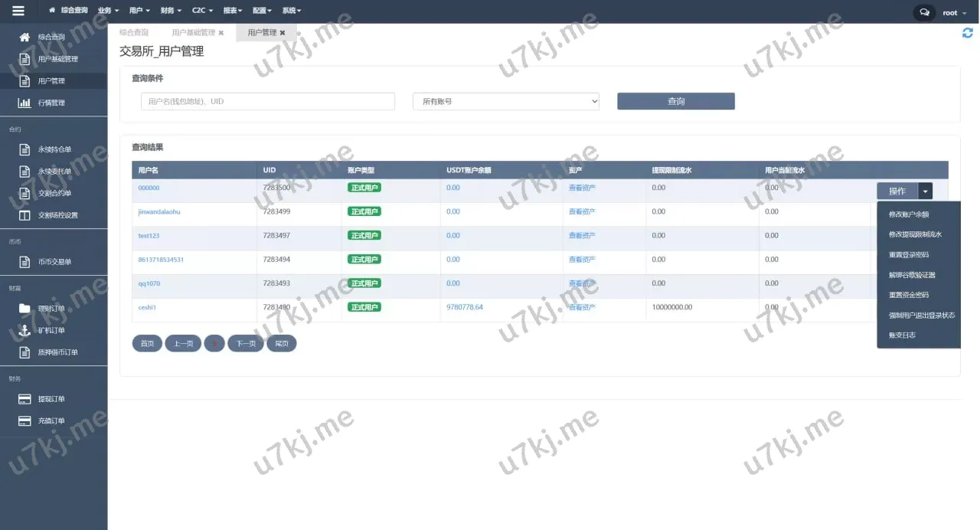
Task: Close the 用户管理 tab
Action: point(283,33)
